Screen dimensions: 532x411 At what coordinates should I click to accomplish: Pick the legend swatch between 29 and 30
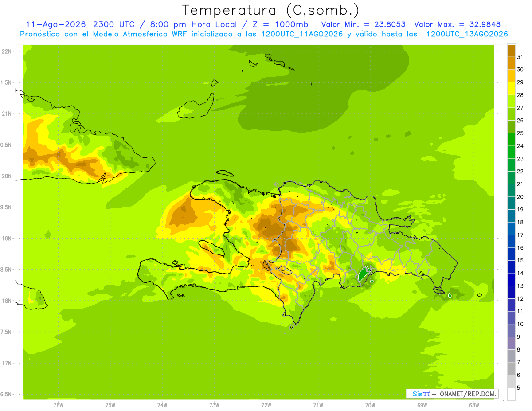click(511, 76)
